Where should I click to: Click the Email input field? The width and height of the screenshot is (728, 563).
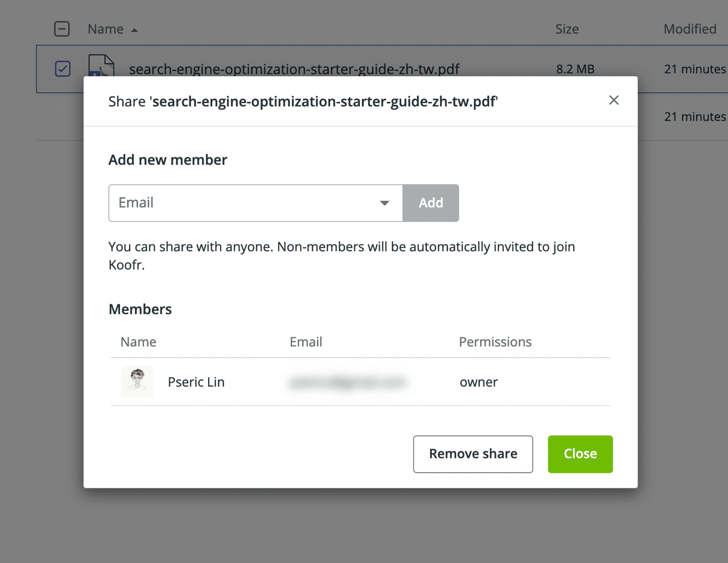click(x=245, y=203)
